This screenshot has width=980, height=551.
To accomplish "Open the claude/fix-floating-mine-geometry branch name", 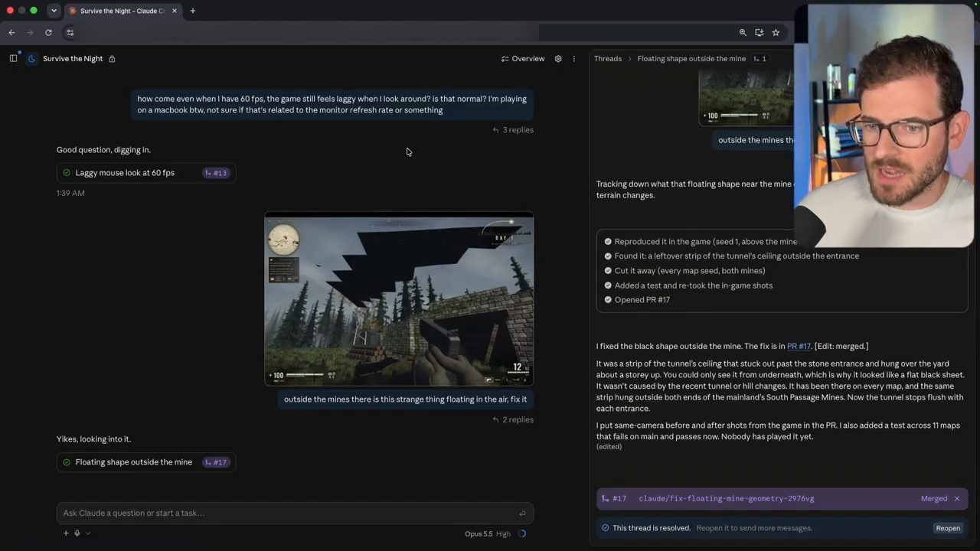I will coord(727,499).
